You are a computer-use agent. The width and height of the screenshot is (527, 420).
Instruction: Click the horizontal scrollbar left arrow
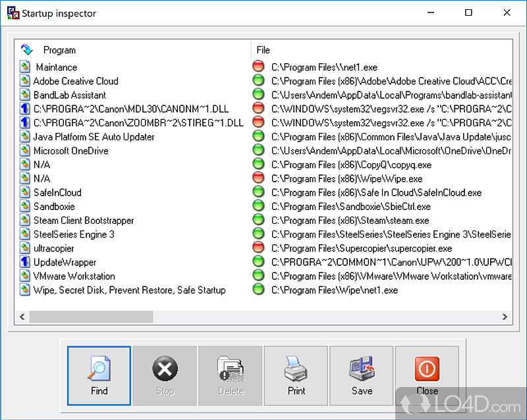coord(22,317)
